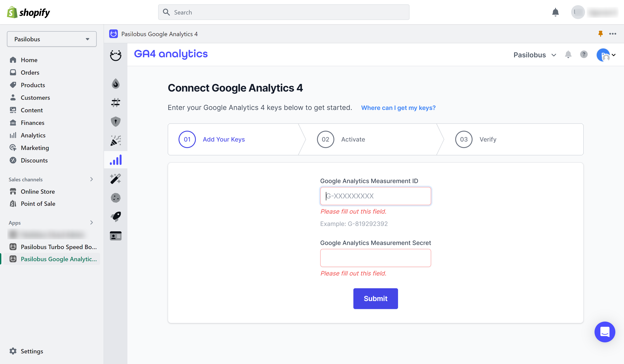This screenshot has width=624, height=364.
Task: Open the magic wand tool icon
Action: pyautogui.click(x=115, y=179)
